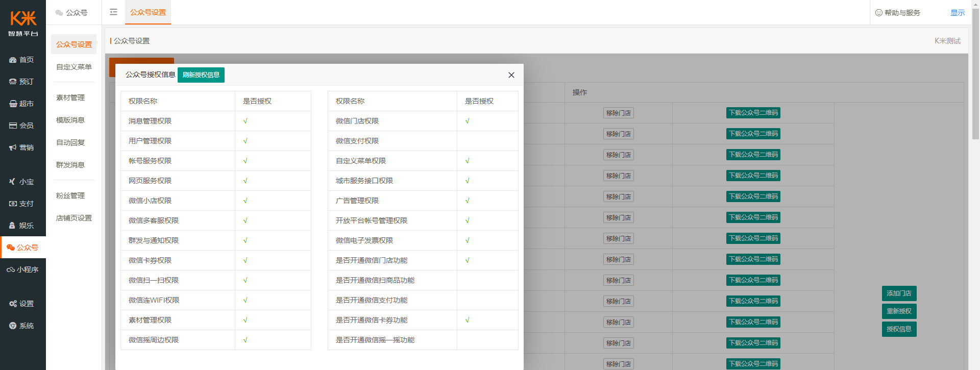The width and height of the screenshot is (980, 370).
Task: Click the 微信电子发票权限 row
Action: 423,240
